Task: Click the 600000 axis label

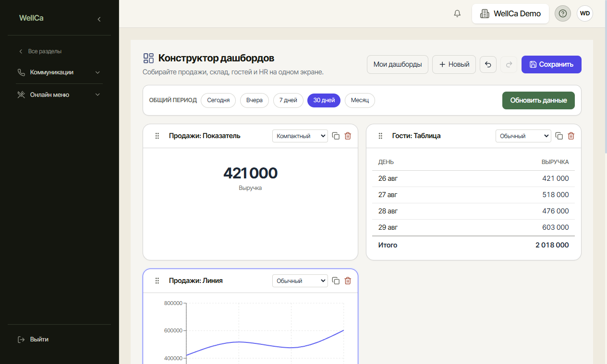Action: [173, 330]
